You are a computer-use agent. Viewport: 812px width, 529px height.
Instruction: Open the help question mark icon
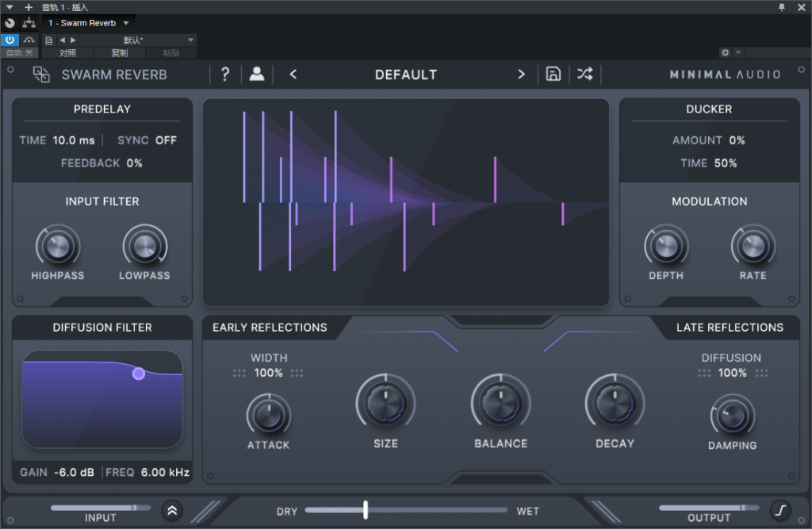tap(225, 75)
